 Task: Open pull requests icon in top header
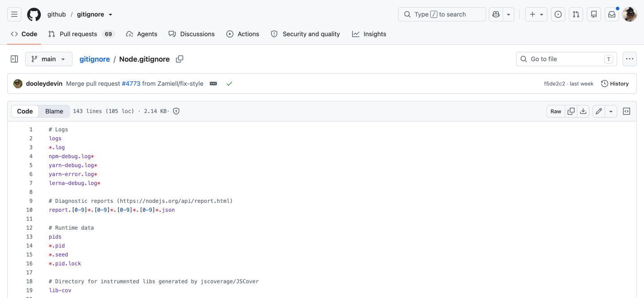click(576, 14)
